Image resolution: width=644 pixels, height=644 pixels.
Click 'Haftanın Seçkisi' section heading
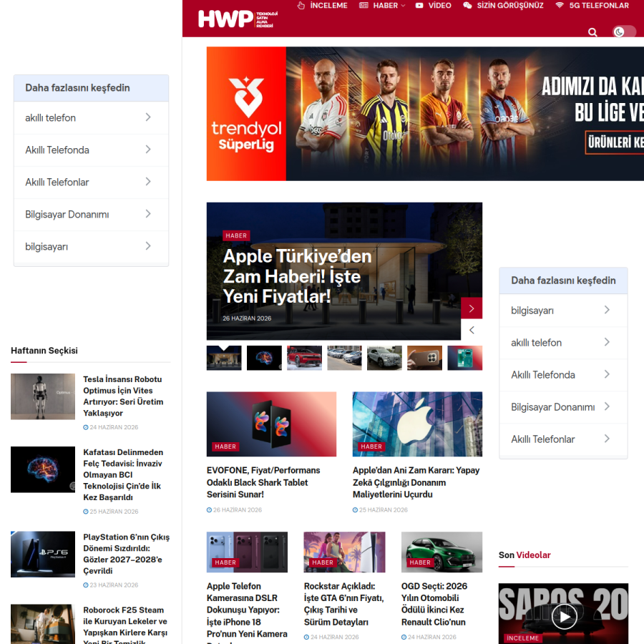pos(44,351)
